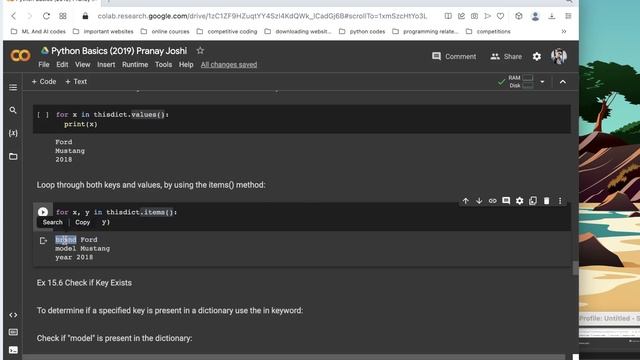Image resolution: width=640 pixels, height=360 pixels.
Task: Expand the bookmarks overflow chevron
Action: (x=564, y=31)
